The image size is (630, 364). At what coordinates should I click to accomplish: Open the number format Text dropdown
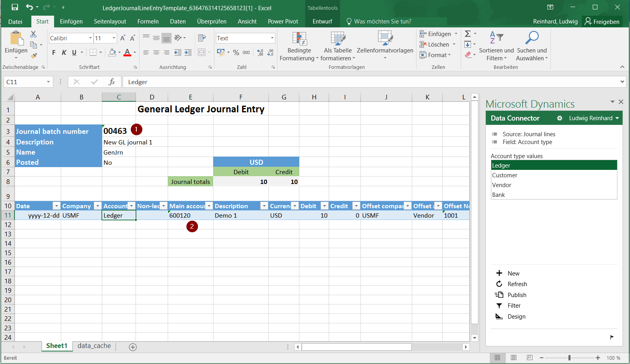coord(272,38)
